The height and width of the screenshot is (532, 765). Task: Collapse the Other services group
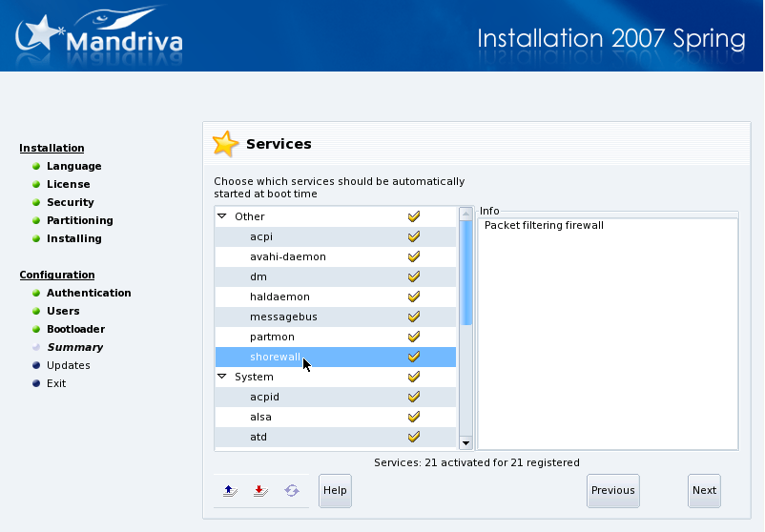222,216
